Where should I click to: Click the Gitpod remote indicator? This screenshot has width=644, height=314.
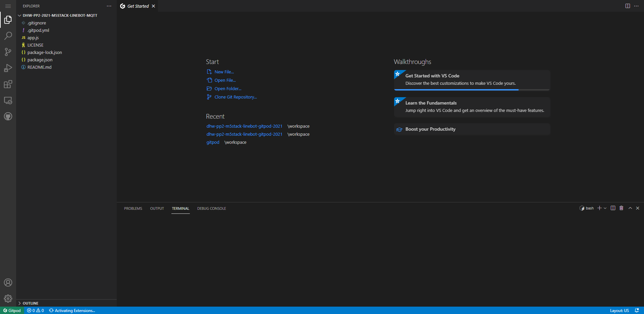click(x=12, y=310)
